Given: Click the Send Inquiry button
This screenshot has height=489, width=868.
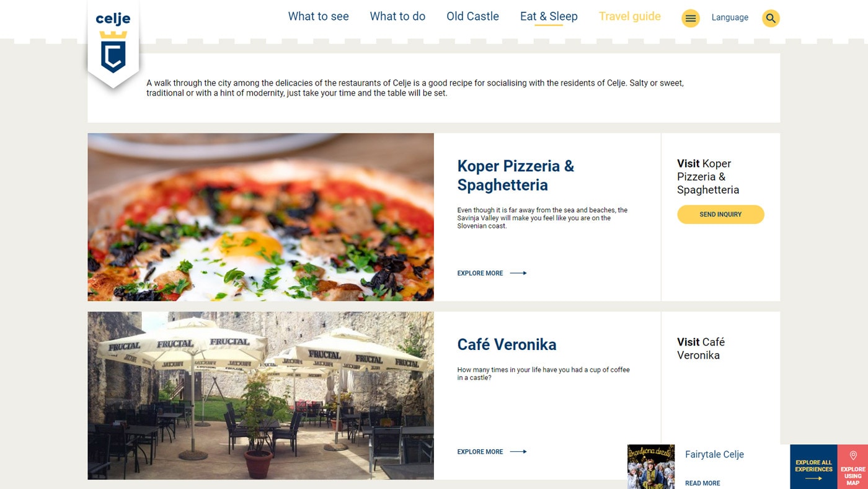Looking at the screenshot, I should point(720,214).
